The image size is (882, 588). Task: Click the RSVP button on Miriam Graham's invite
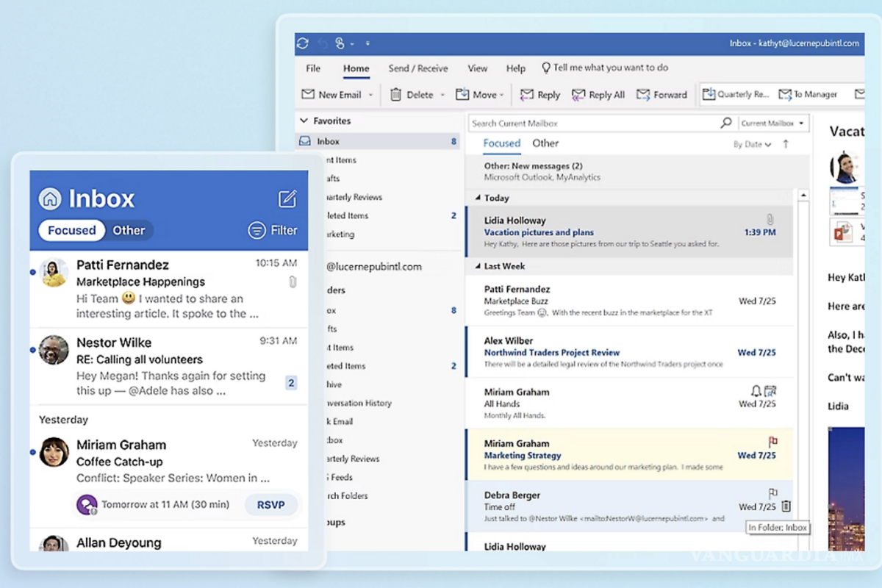click(271, 505)
